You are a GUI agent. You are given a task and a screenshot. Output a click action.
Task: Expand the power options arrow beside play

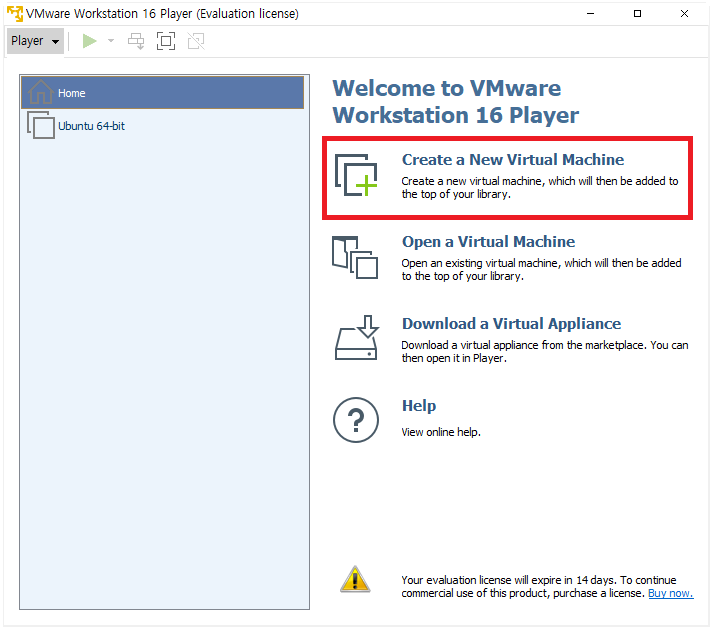[x=110, y=41]
